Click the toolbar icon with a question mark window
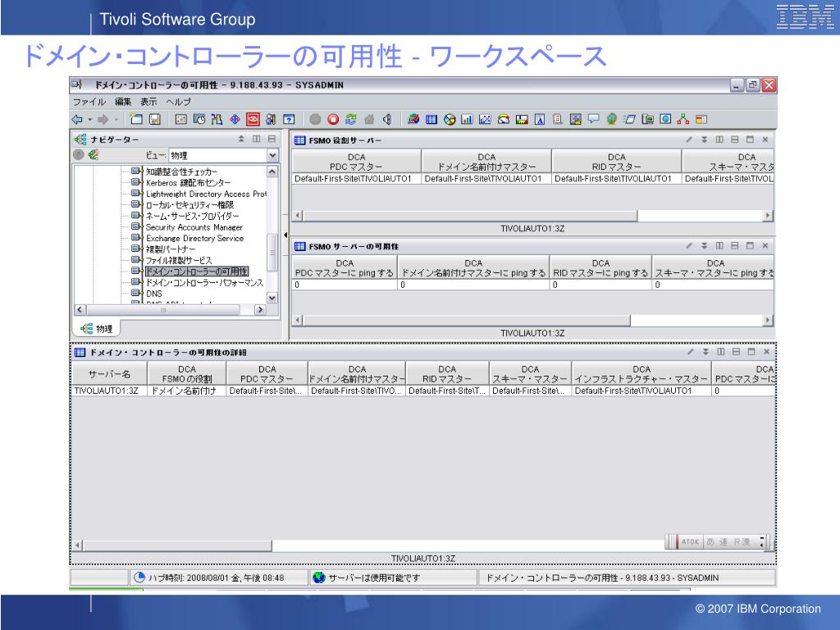 tap(289, 120)
